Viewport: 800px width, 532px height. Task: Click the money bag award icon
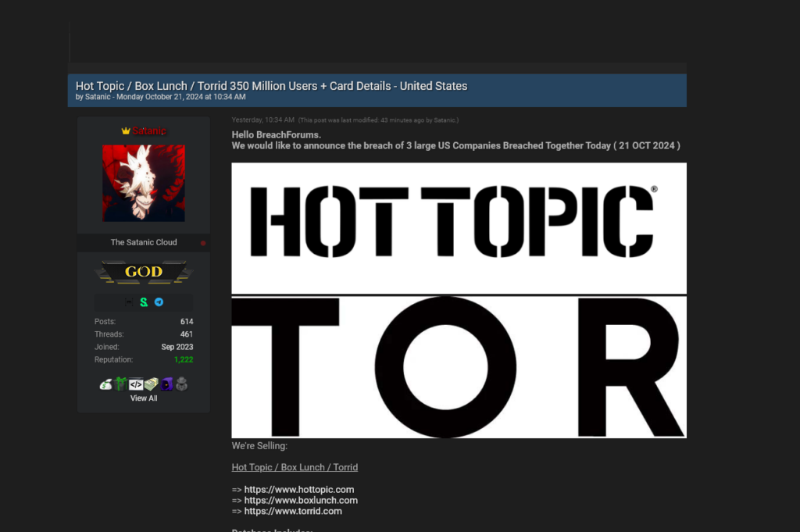point(105,384)
